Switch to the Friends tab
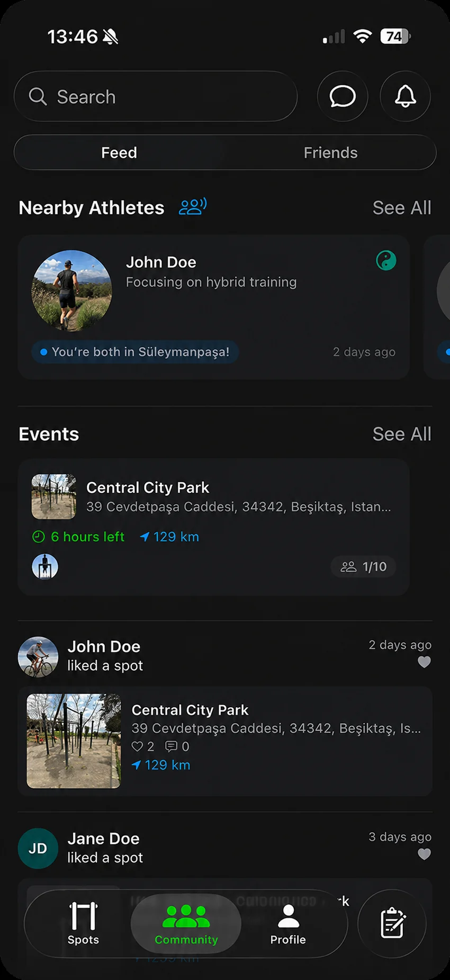 (330, 153)
